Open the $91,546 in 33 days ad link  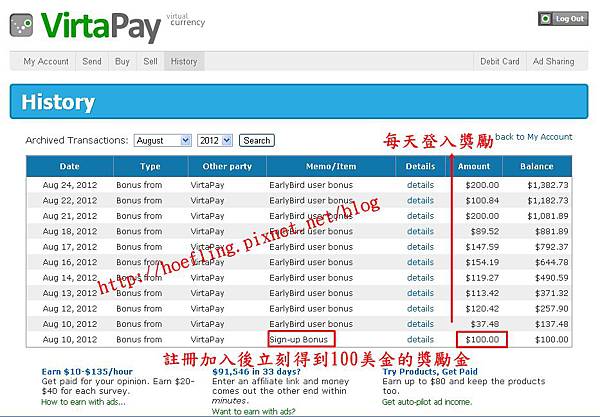coord(256,371)
